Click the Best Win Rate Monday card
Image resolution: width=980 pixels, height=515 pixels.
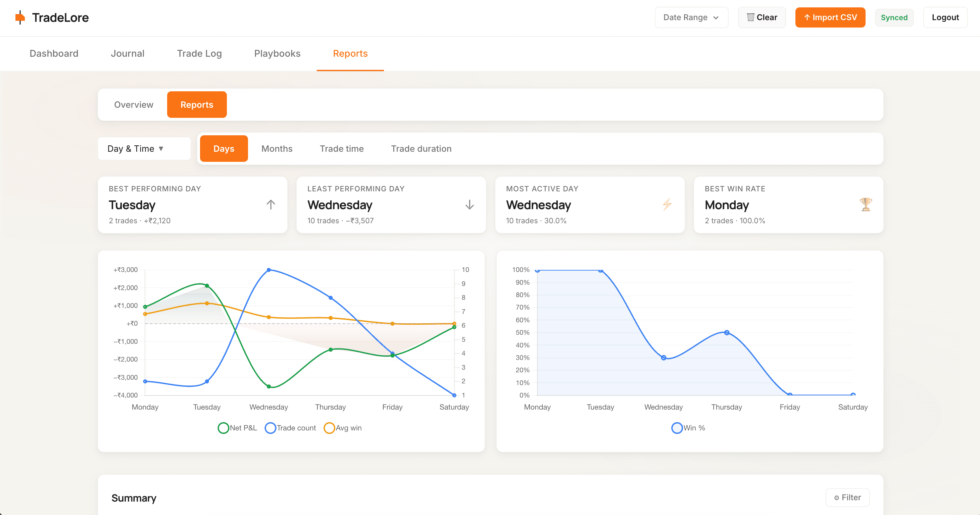point(788,205)
